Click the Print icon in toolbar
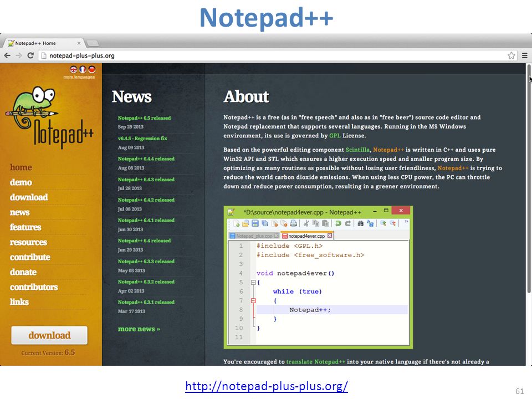This screenshot has width=532, height=399. (x=294, y=223)
